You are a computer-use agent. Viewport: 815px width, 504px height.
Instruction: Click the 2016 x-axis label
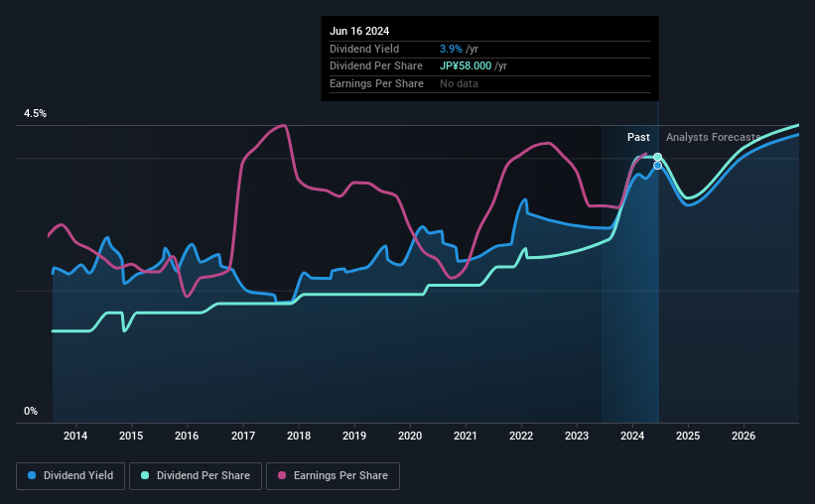pos(187,436)
